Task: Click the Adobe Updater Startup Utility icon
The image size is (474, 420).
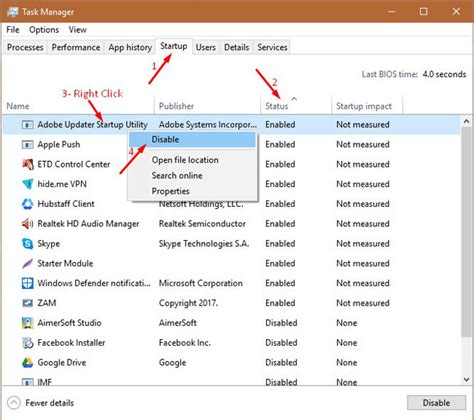Action: pyautogui.click(x=27, y=125)
